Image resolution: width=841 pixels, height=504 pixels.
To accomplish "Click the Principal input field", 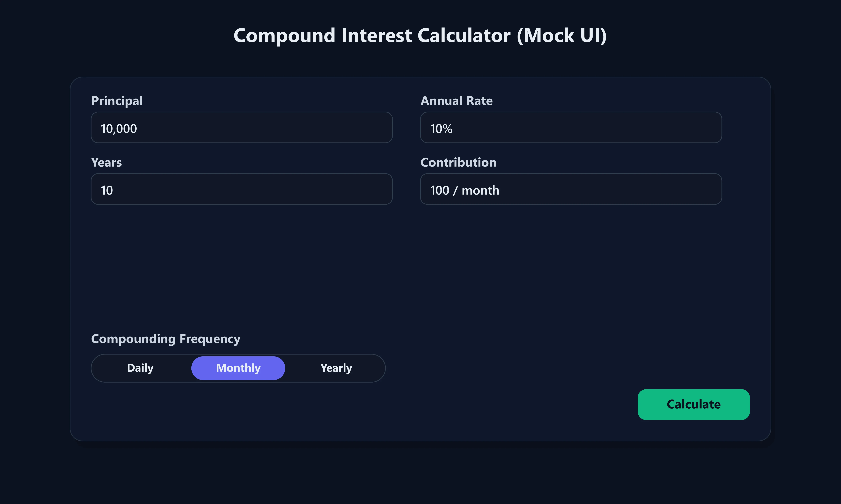I will tap(241, 127).
